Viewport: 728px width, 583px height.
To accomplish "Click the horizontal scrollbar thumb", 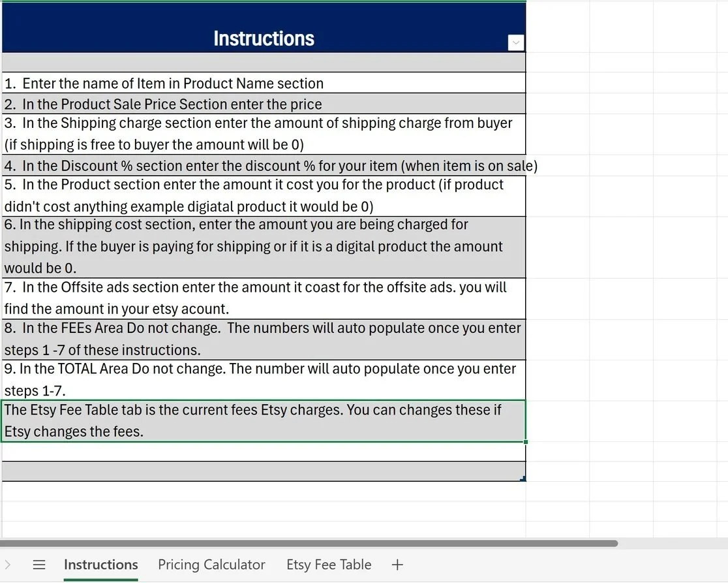I will [x=309, y=543].
